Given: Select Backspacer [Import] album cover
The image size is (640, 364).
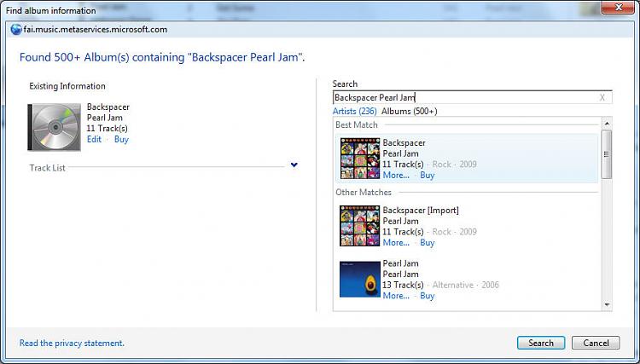Looking at the screenshot, I should pyautogui.click(x=360, y=226).
